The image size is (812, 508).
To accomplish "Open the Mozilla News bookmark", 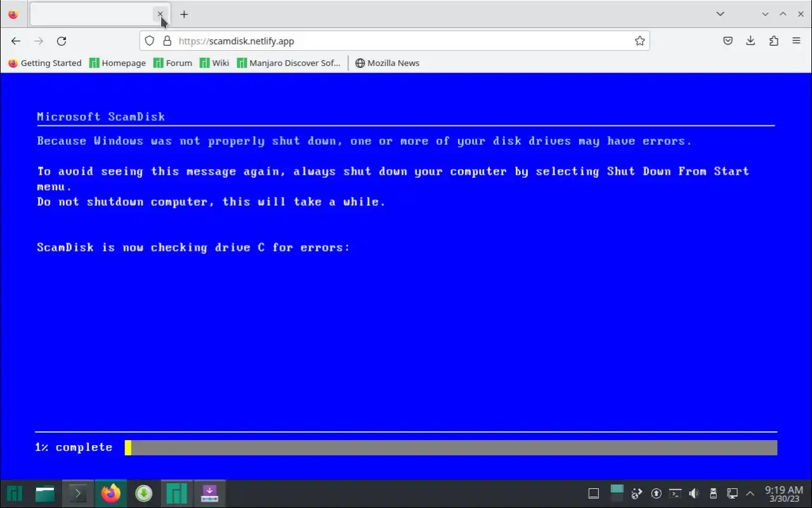I will pos(387,63).
